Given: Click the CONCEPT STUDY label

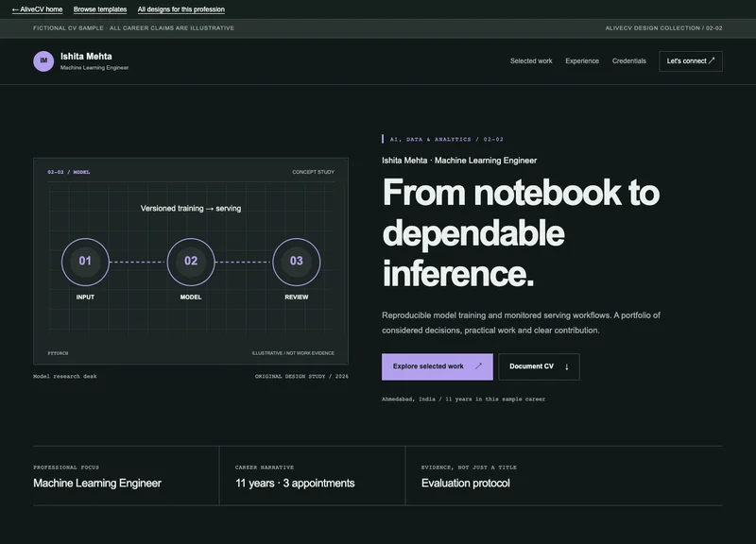Looking at the screenshot, I should click(x=314, y=172).
